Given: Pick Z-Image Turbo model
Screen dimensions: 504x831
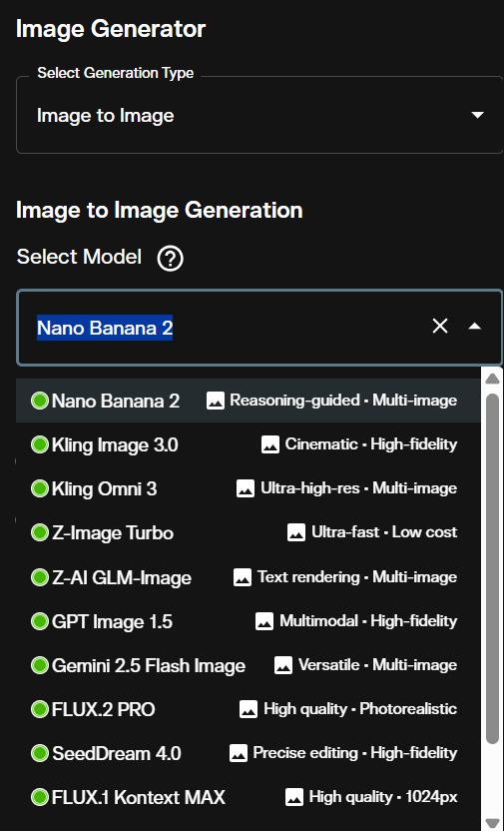Looking at the screenshot, I should [x=249, y=532].
